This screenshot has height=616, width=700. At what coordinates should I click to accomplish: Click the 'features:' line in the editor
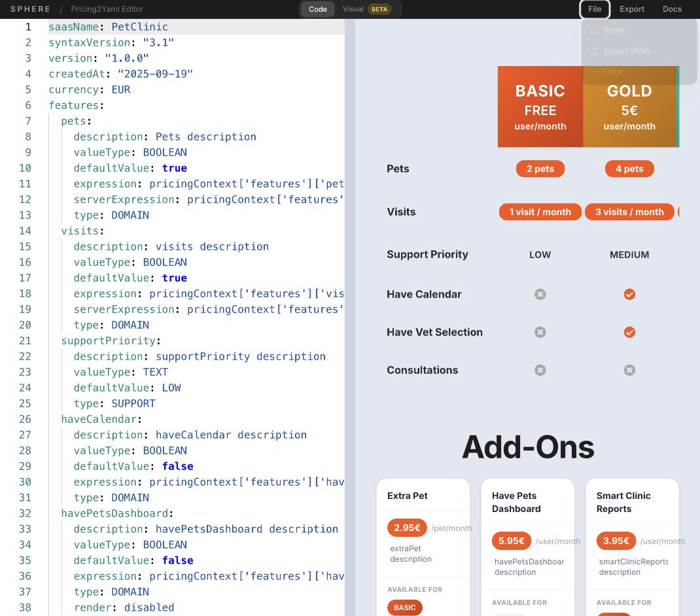click(76, 105)
